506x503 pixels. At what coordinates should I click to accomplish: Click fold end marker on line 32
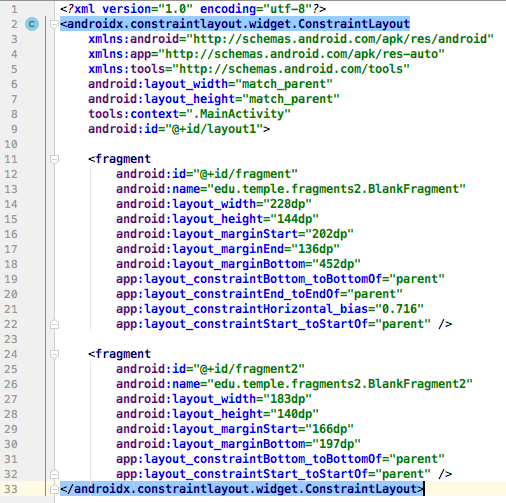(54, 474)
